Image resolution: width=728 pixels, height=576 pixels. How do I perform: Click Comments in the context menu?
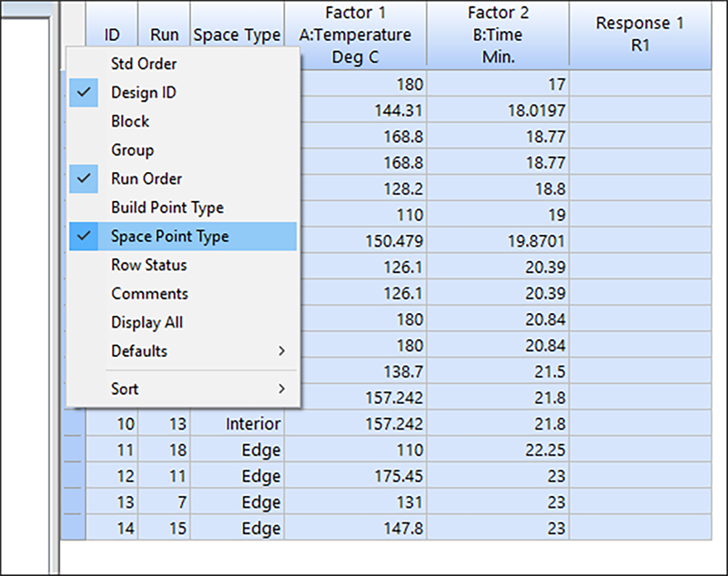click(x=149, y=294)
